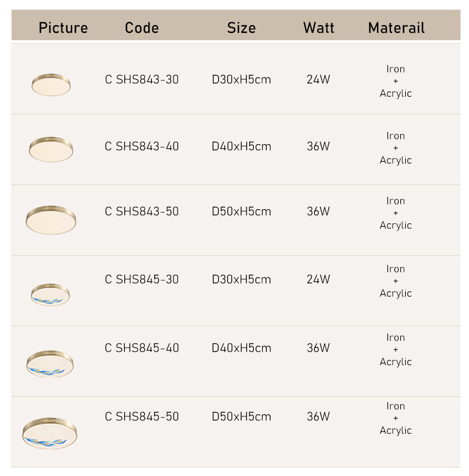Click the D30xH5cm size in first row
Image resolution: width=469 pixels, height=476 pixels.
click(x=242, y=79)
